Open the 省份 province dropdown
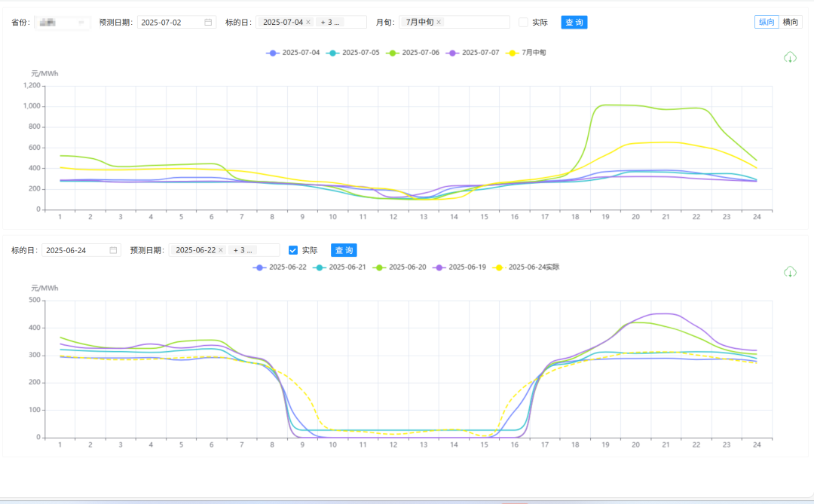Viewport: 814px width, 504px height. 62,23
